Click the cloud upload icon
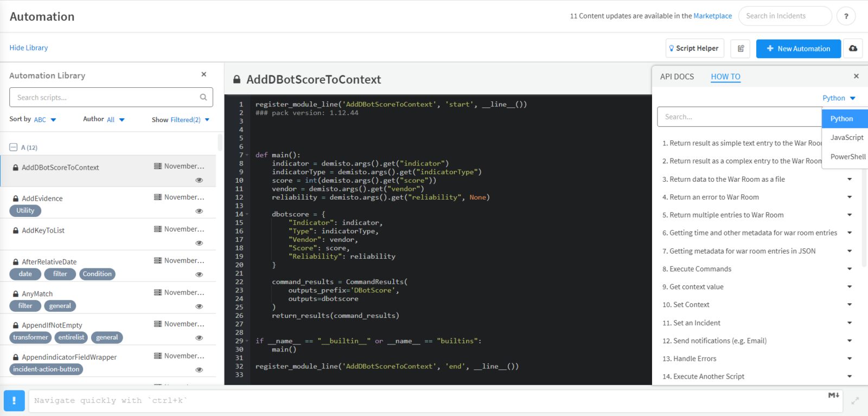 (x=853, y=48)
